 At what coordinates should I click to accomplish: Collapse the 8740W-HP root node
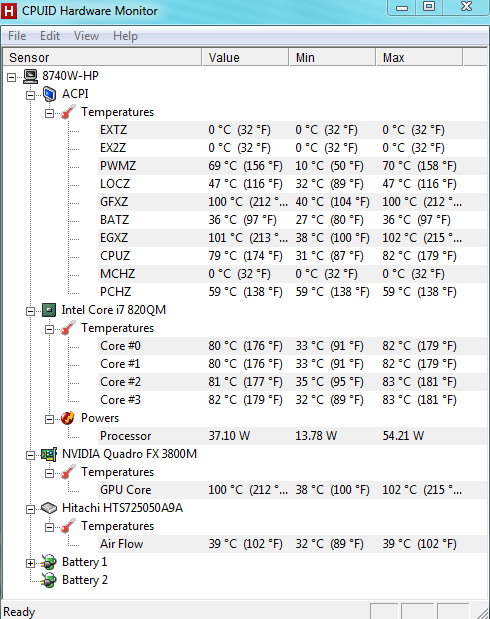(x=11, y=77)
